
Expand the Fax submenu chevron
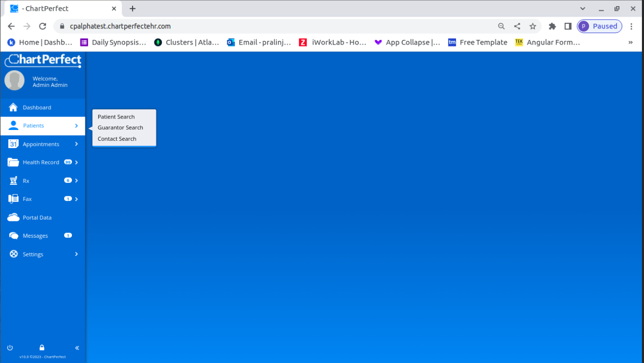76,199
